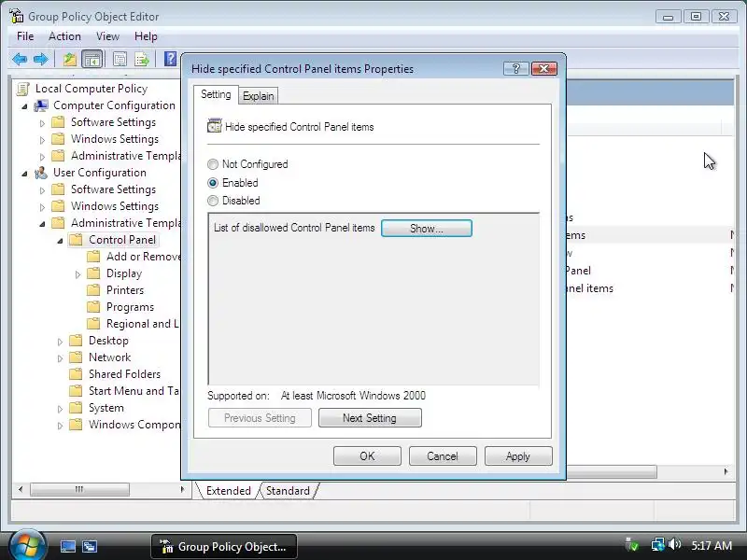Click the network connection tray icon
The height and width of the screenshot is (560, 747).
658,544
